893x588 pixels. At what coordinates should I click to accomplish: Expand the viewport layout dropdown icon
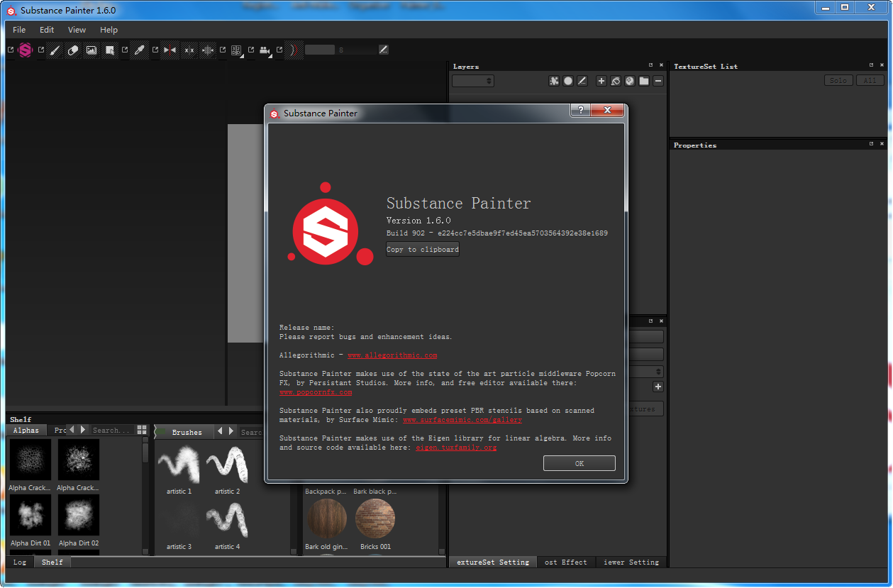[236, 50]
